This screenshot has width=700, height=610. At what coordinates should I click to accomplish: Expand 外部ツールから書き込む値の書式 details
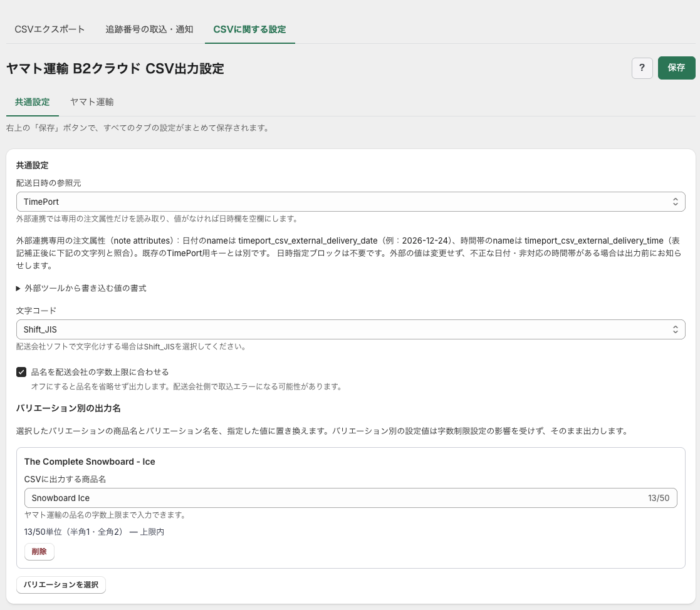(x=81, y=288)
